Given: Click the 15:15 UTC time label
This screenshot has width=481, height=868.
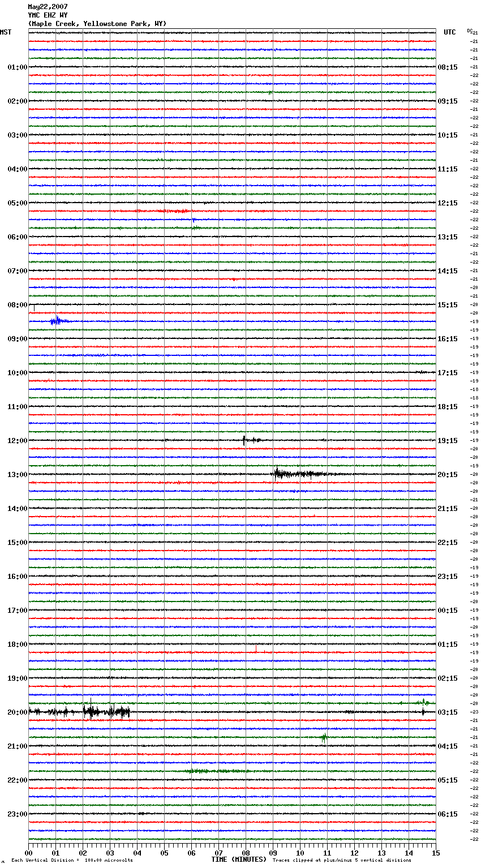Looking at the screenshot, I should 448,305.
